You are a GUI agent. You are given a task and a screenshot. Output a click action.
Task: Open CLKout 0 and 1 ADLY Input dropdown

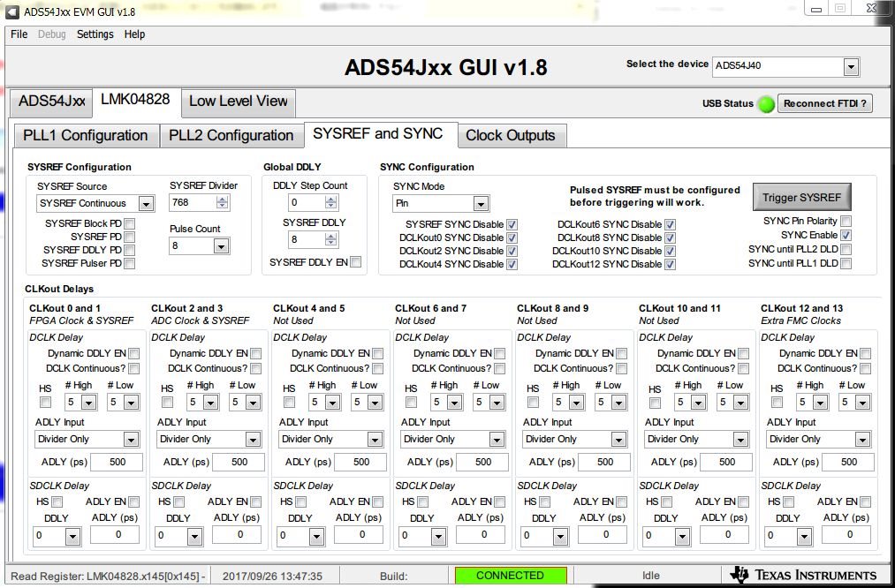point(131,440)
